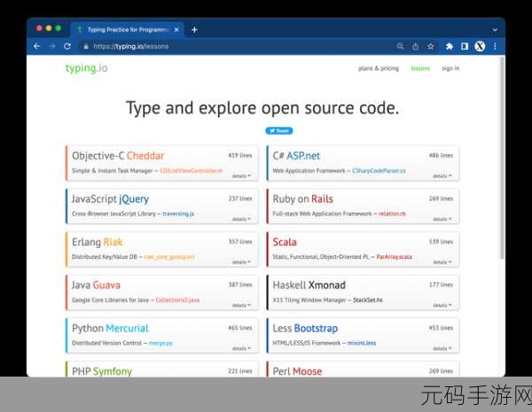Screen dimensions: 532x412
Task: Expand details on JavaScript jQuery card
Action: pyautogui.click(x=241, y=219)
